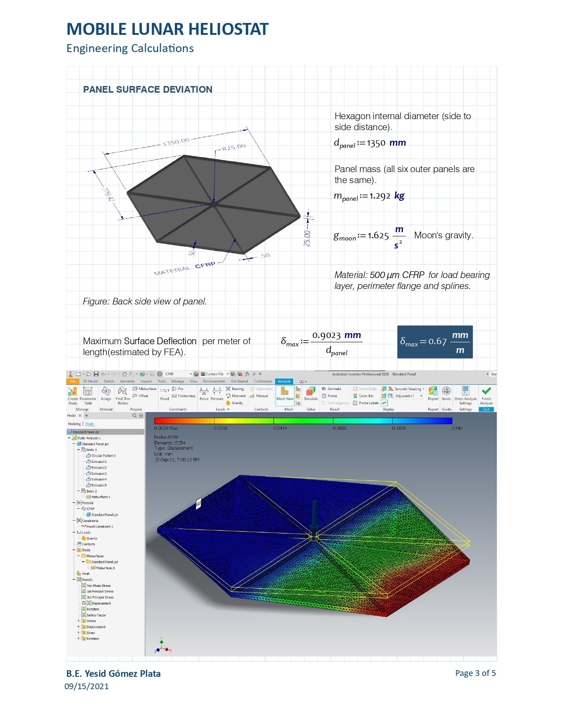563x728 pixels.
Task: Select the Pin constraint
Action: [178, 389]
